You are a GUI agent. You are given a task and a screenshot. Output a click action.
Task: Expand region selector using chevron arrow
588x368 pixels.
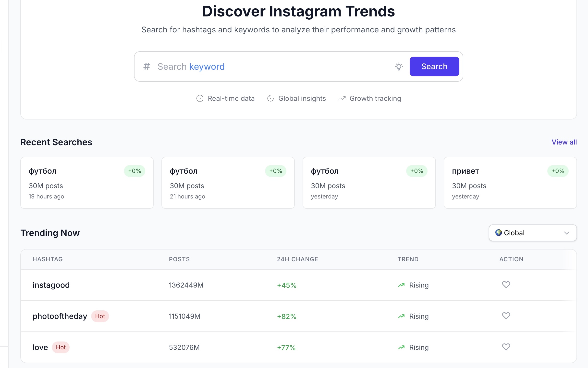pyautogui.click(x=566, y=233)
